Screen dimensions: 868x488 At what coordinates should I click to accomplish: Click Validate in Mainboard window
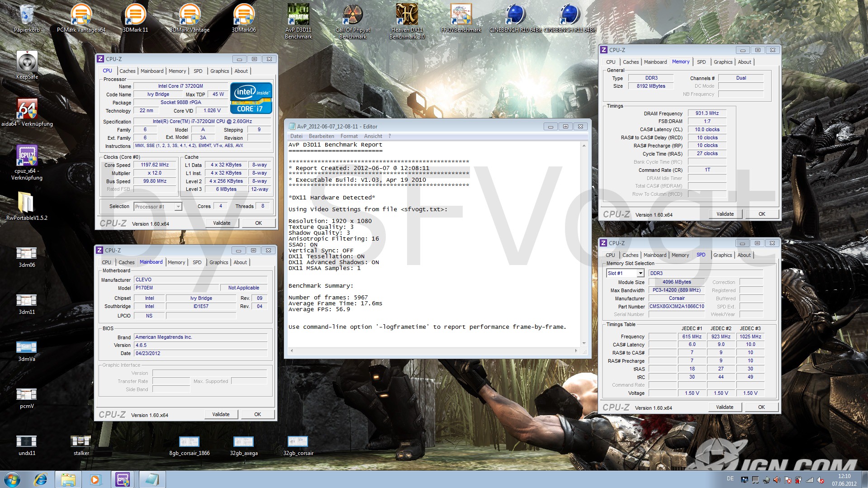[221, 414]
